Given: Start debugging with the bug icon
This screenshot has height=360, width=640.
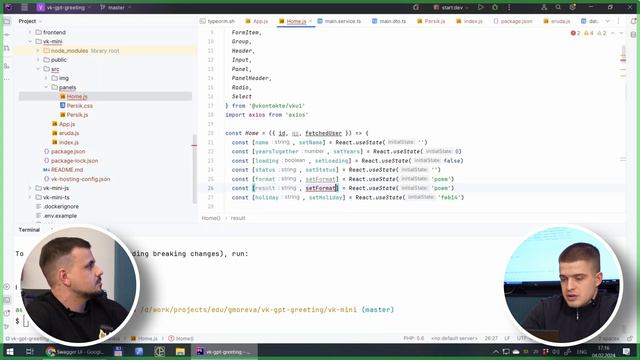Looking at the screenshot, I should [x=495, y=7].
